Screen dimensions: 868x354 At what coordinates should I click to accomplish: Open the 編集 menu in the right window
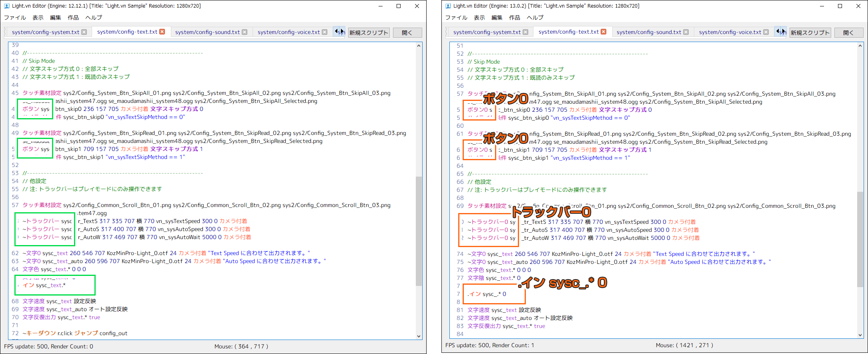pyautogui.click(x=497, y=18)
